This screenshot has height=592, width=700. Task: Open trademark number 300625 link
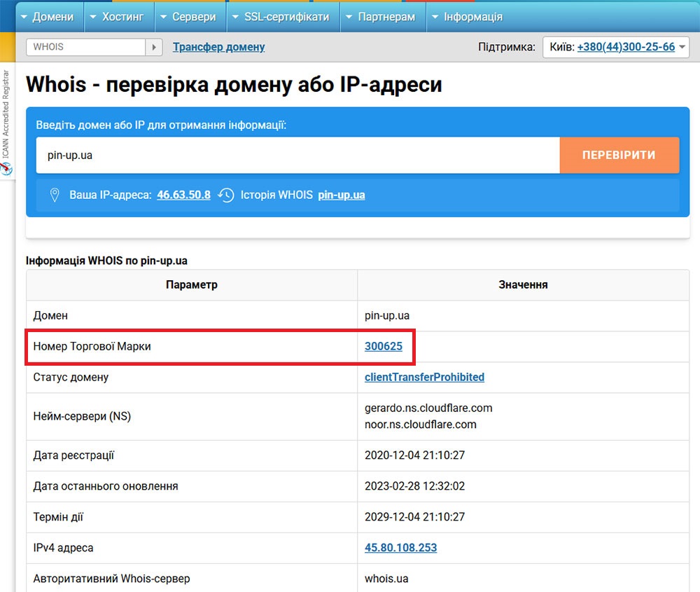383,346
